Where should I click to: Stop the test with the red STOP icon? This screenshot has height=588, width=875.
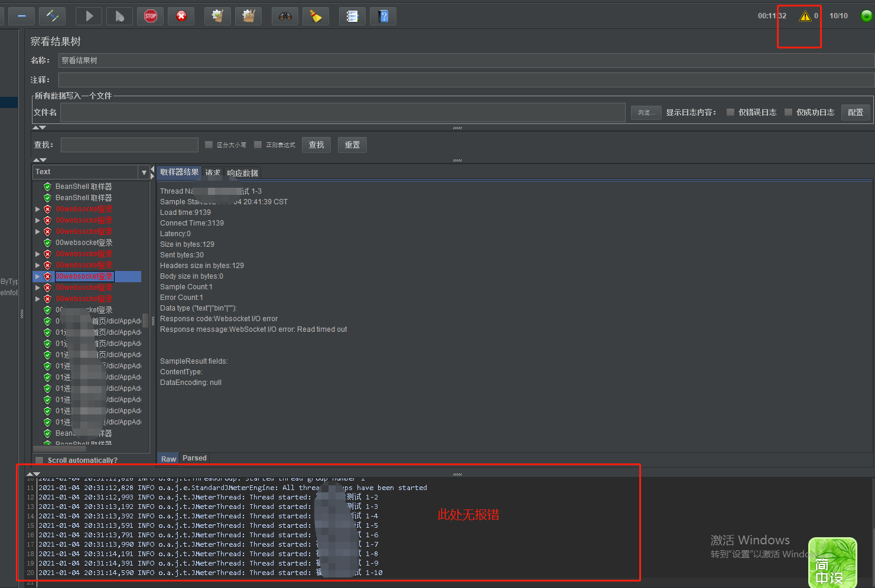coord(151,16)
